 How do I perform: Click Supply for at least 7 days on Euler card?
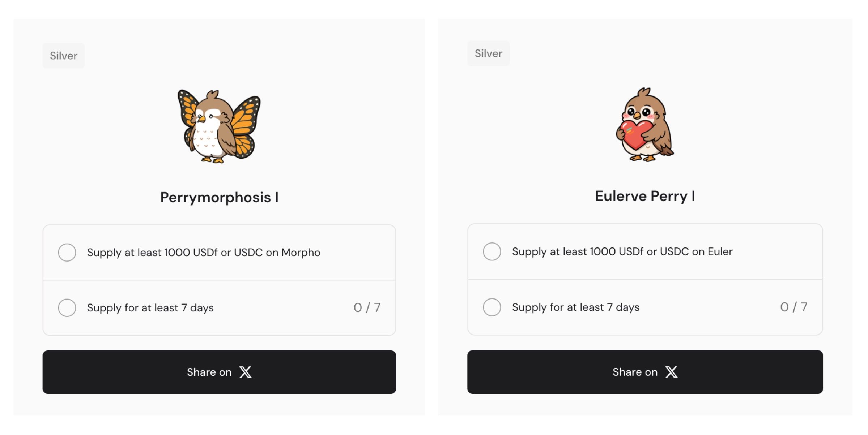point(575,307)
